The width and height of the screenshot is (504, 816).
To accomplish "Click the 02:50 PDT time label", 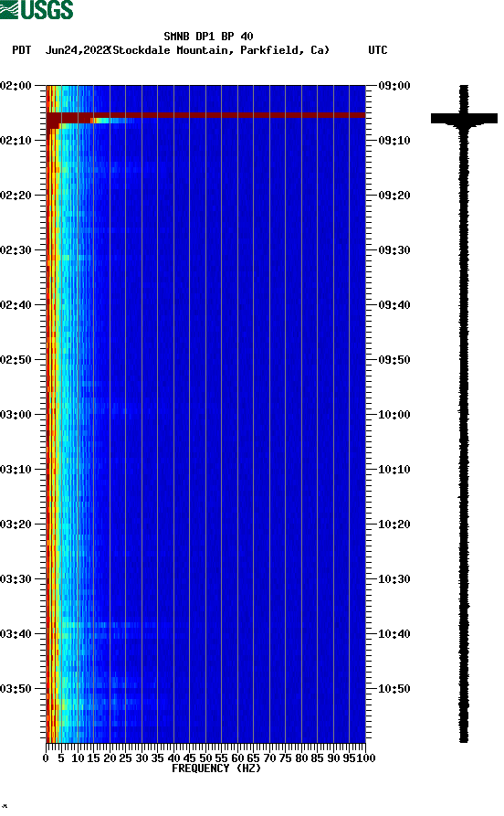I will point(16,360).
